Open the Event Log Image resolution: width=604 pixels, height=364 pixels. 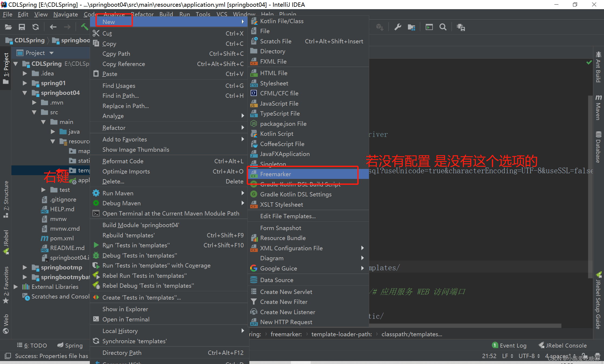tap(509, 345)
